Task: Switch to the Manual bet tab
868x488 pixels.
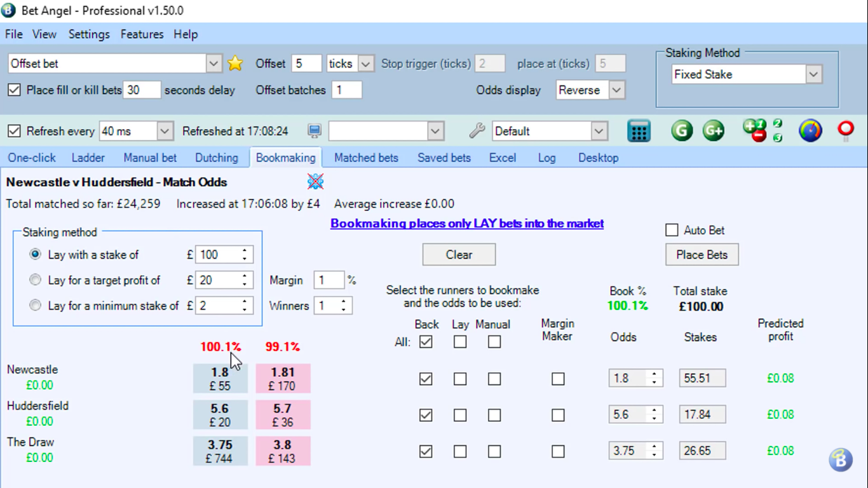Action: pos(150,158)
